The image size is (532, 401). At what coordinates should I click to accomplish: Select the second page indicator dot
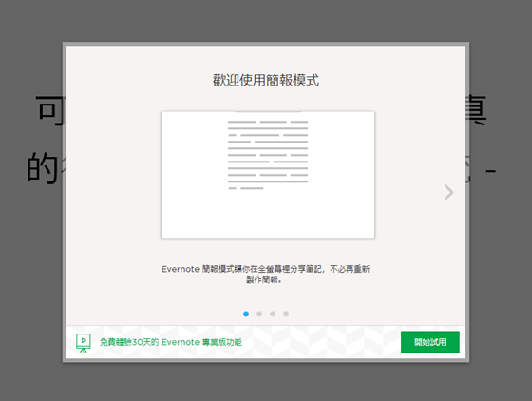click(259, 314)
